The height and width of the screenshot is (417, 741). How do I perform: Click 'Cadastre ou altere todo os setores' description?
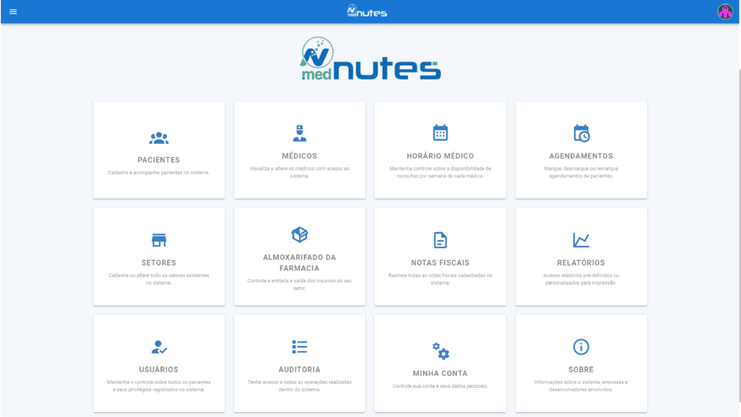[x=159, y=279]
